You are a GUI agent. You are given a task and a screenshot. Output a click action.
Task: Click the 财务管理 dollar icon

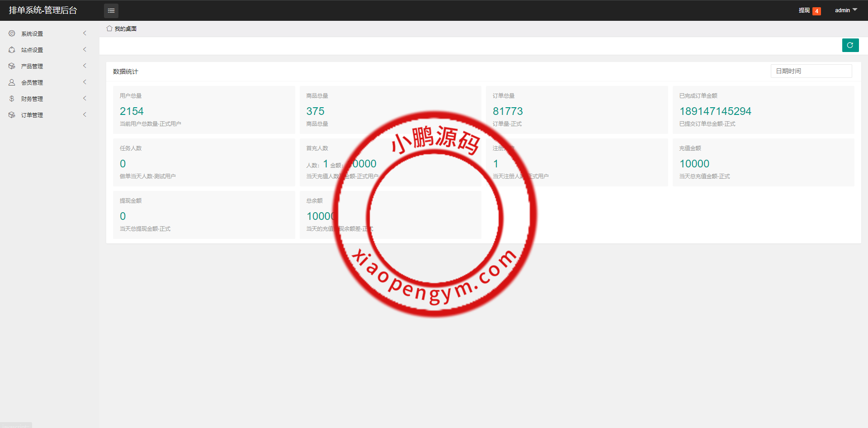pos(12,99)
